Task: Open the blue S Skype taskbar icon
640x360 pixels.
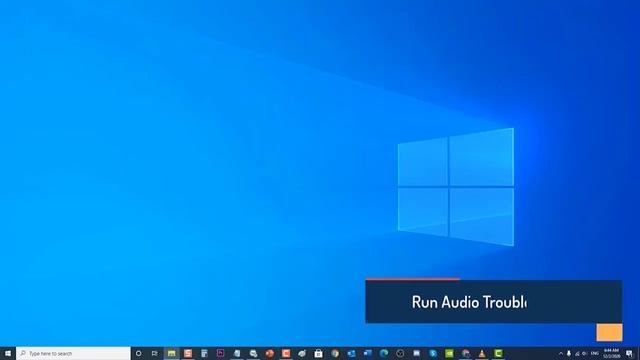Action: coord(433,353)
